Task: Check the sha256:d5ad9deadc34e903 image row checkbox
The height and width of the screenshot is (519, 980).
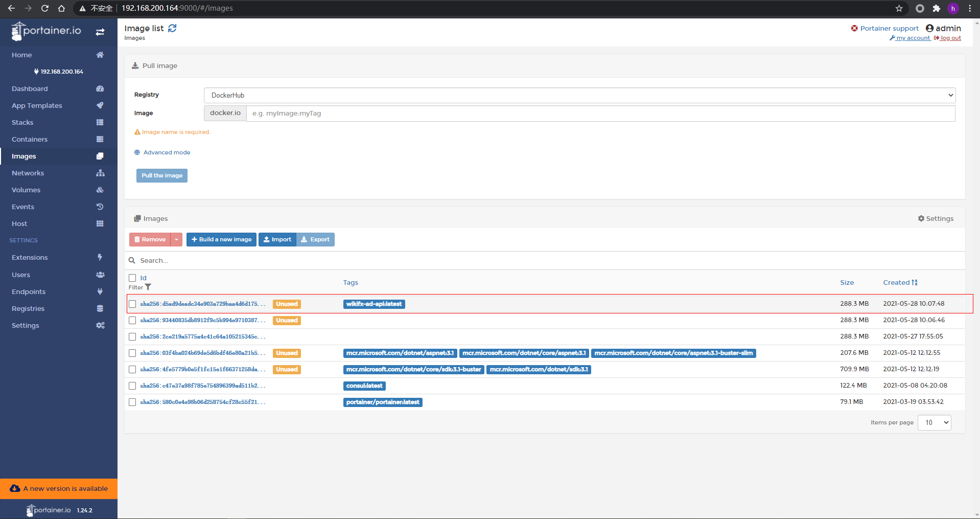Action: (132, 304)
